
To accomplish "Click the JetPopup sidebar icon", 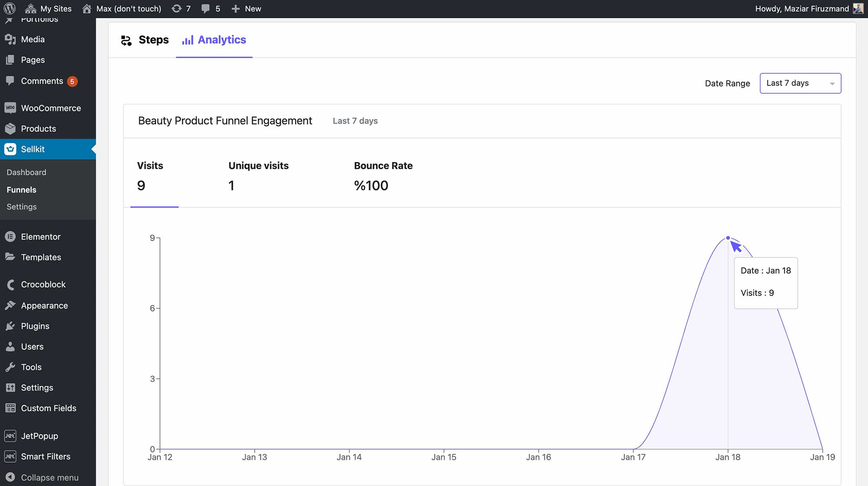I will coord(10,435).
